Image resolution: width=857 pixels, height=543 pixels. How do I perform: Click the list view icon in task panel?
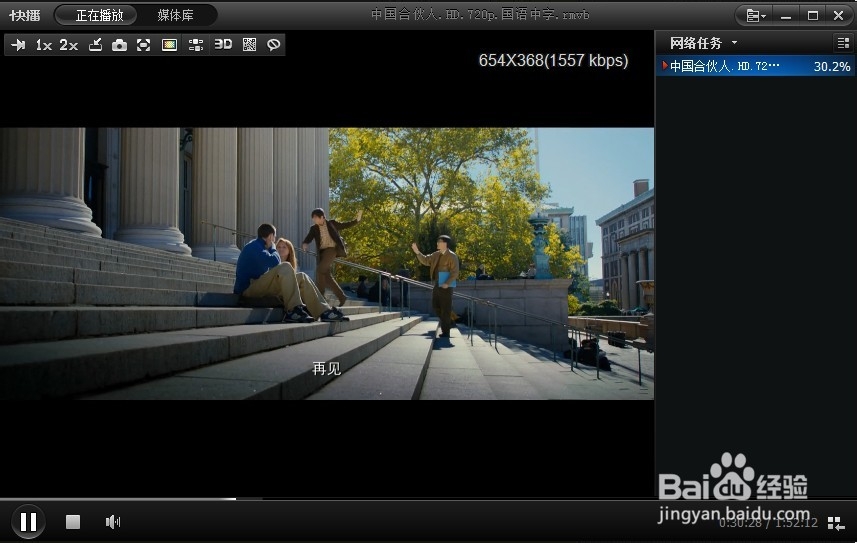843,43
